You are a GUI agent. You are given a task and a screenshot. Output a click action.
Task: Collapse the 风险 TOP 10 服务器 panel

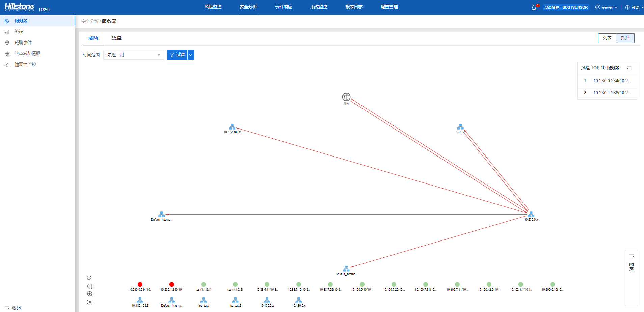[629, 68]
